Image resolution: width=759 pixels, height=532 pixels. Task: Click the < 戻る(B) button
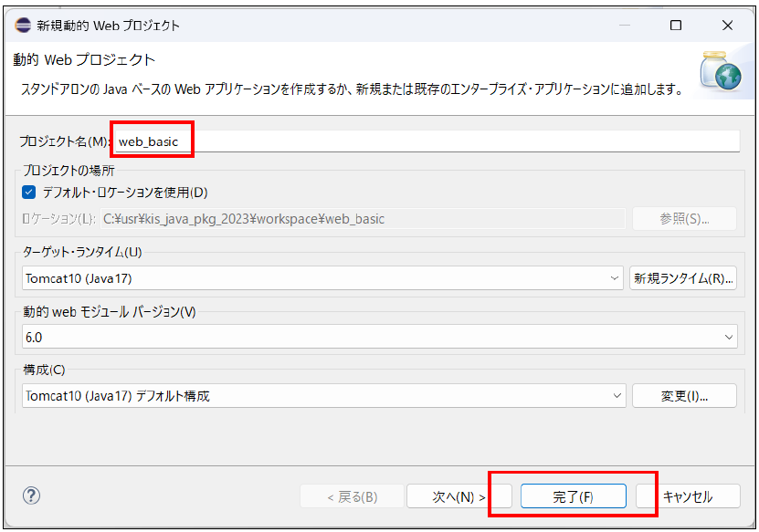[353, 496]
